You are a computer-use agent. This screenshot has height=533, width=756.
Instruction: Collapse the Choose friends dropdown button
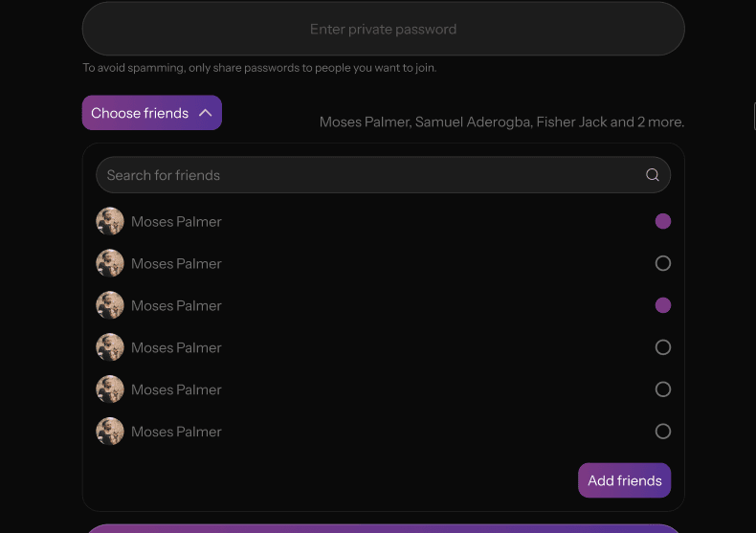[x=152, y=113]
